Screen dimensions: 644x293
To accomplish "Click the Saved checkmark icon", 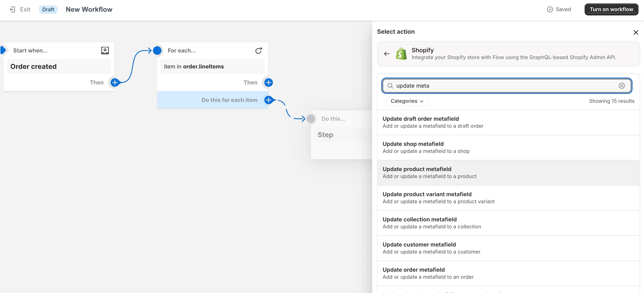I will (550, 9).
